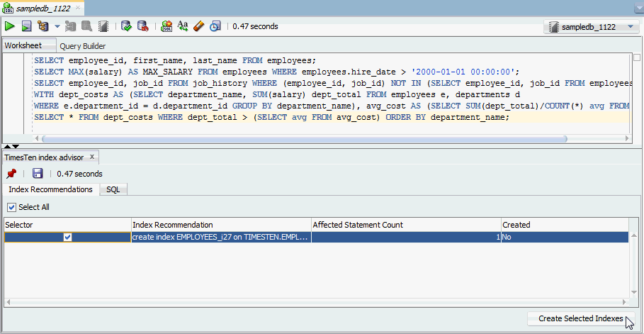Click the Aa upper/lower case icon
The image size is (644, 334).
click(182, 26)
